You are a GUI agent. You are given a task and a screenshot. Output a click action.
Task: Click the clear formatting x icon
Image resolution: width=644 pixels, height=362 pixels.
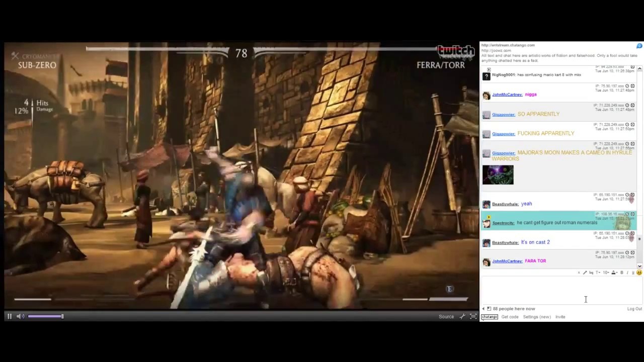click(x=579, y=273)
